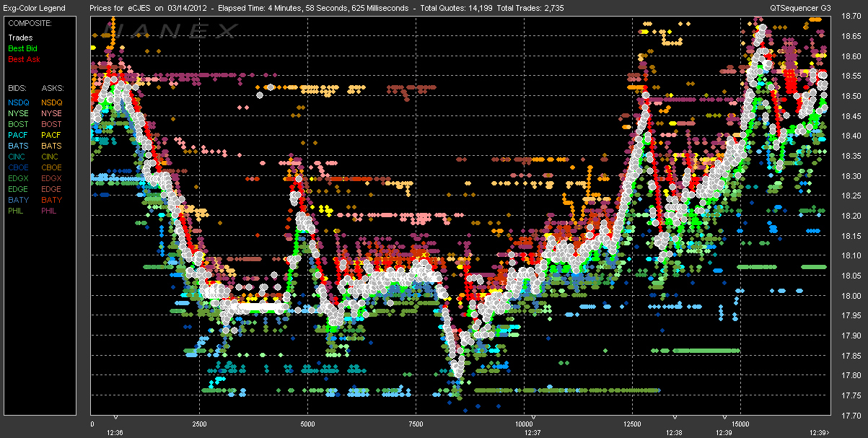Select the EDGE ask legend entry
The width and height of the screenshot is (868, 438).
(x=52, y=189)
